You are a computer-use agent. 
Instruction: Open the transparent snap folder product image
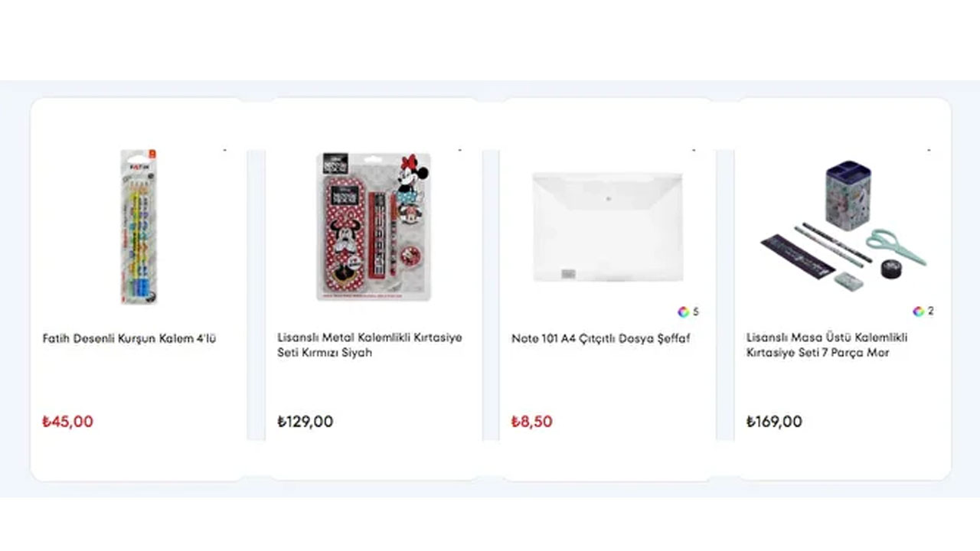[606, 227]
